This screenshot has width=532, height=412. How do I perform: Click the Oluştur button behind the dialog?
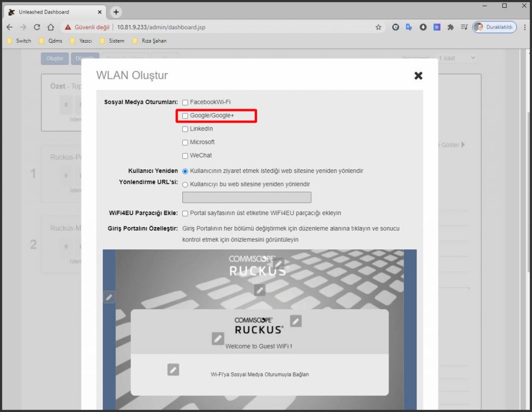[x=55, y=58]
